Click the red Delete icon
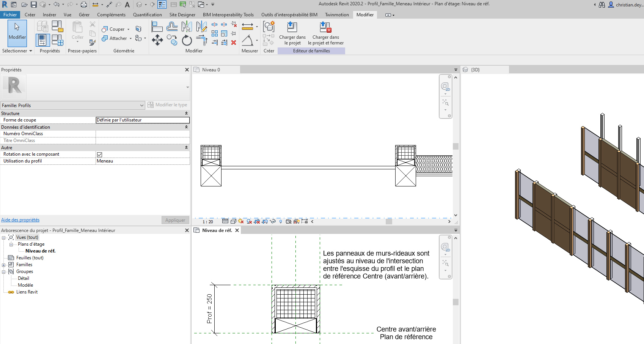 pos(234,43)
